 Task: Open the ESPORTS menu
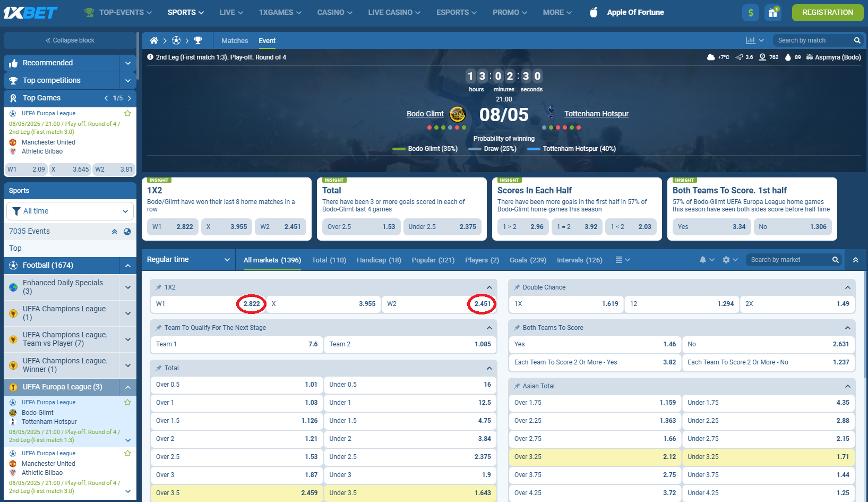pos(456,12)
